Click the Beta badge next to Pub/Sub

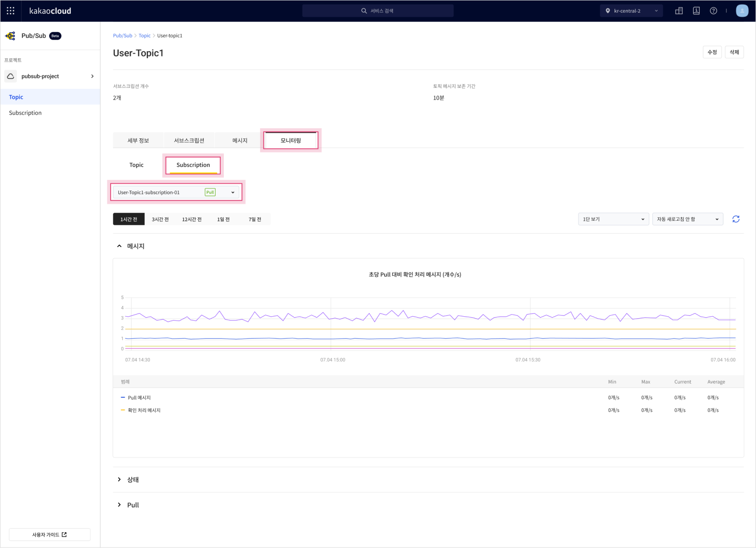click(55, 36)
